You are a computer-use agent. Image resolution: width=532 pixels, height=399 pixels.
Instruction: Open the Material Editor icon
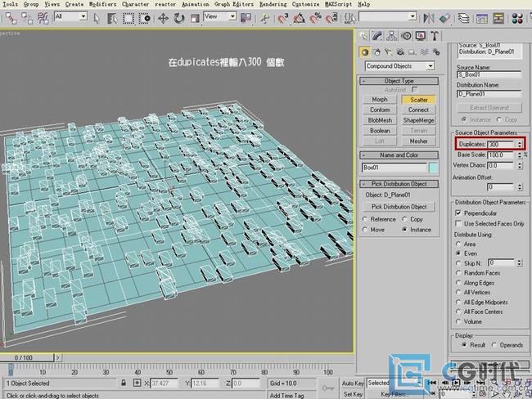point(517,18)
